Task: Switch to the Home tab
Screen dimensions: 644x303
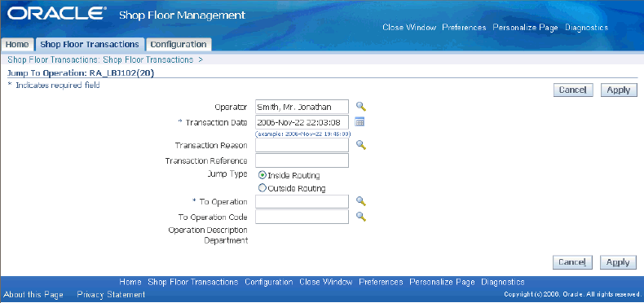Action: click(x=17, y=44)
